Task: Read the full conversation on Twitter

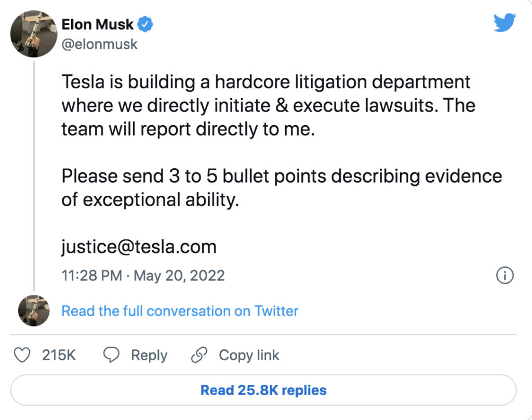Action: pyautogui.click(x=180, y=311)
